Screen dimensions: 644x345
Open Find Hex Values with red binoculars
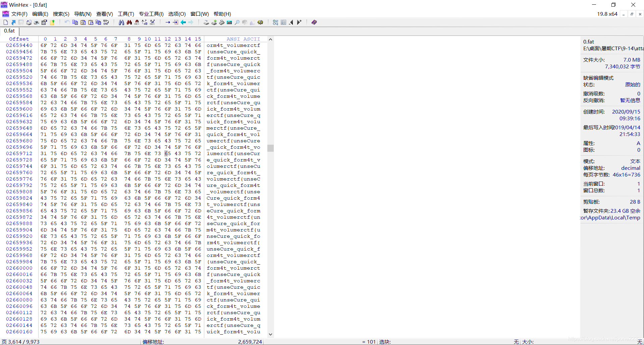tap(129, 22)
